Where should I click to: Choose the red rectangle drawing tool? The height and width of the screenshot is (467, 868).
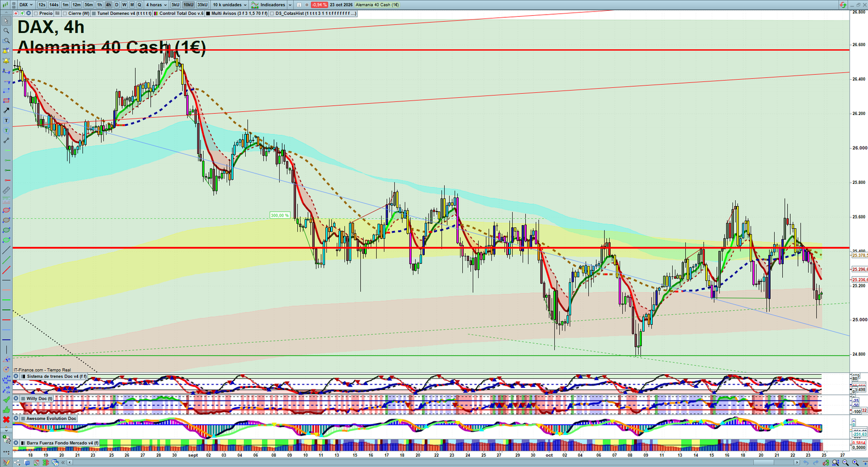[6, 100]
